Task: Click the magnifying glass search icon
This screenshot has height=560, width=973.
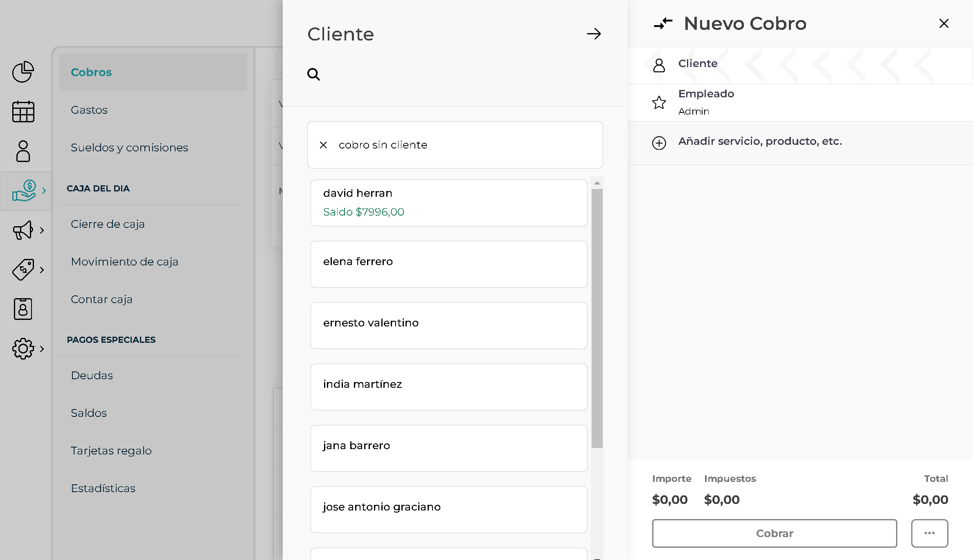Action: (x=313, y=74)
